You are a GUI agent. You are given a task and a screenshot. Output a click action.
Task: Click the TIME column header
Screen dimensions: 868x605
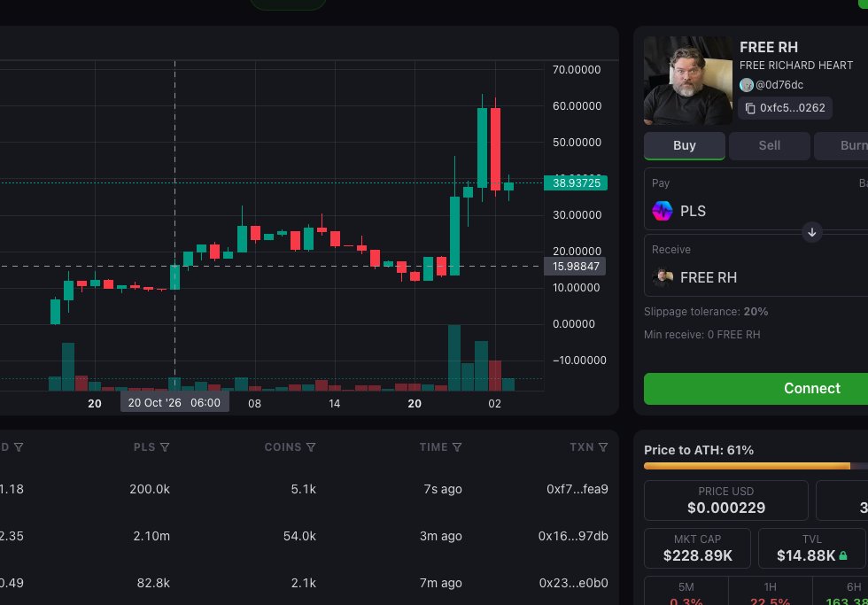point(433,447)
